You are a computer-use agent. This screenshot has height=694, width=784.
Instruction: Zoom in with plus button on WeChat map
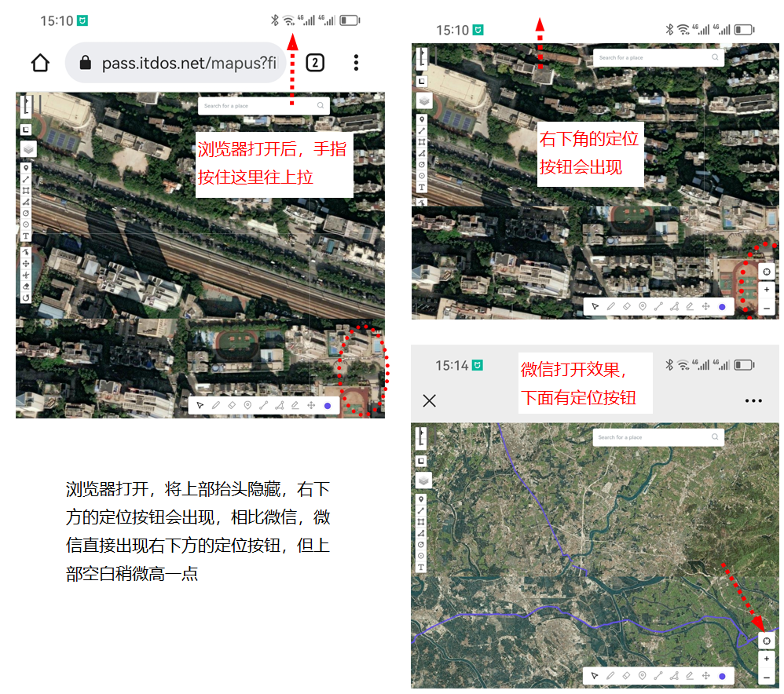[x=767, y=659]
